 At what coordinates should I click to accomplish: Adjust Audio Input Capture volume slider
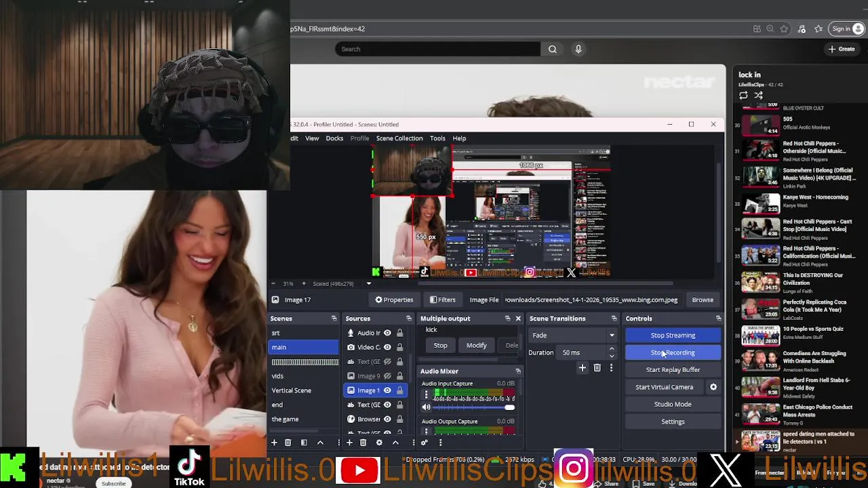coord(474,407)
